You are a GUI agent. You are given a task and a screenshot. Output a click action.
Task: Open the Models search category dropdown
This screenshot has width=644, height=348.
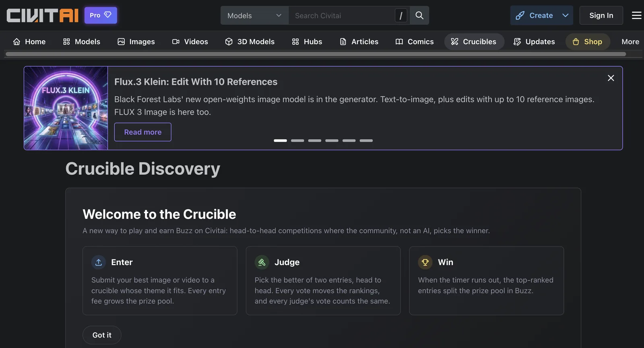pyautogui.click(x=254, y=15)
